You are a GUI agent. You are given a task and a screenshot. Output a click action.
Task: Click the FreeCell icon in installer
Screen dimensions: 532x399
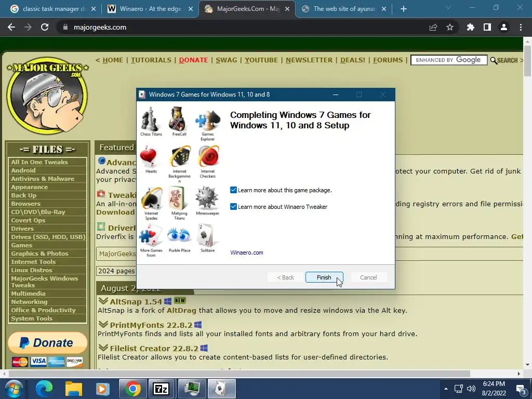(x=179, y=119)
